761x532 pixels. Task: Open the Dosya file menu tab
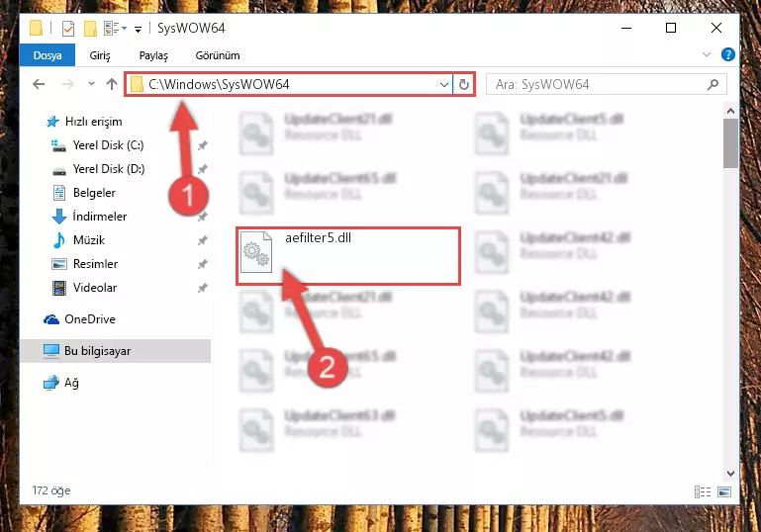48,55
